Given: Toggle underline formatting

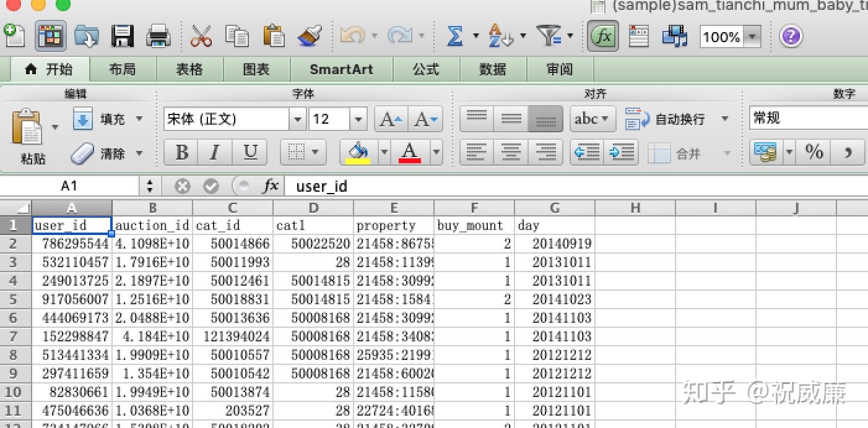Looking at the screenshot, I should 250,152.
